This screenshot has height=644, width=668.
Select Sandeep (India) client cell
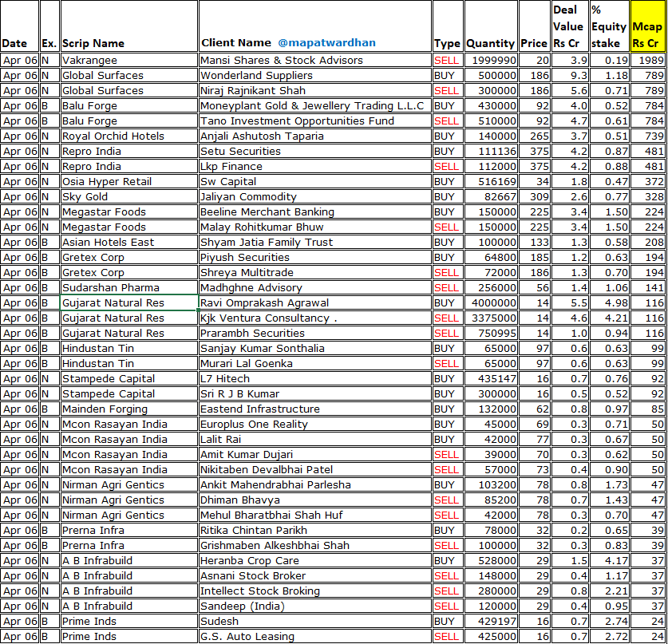pyautogui.click(x=314, y=606)
